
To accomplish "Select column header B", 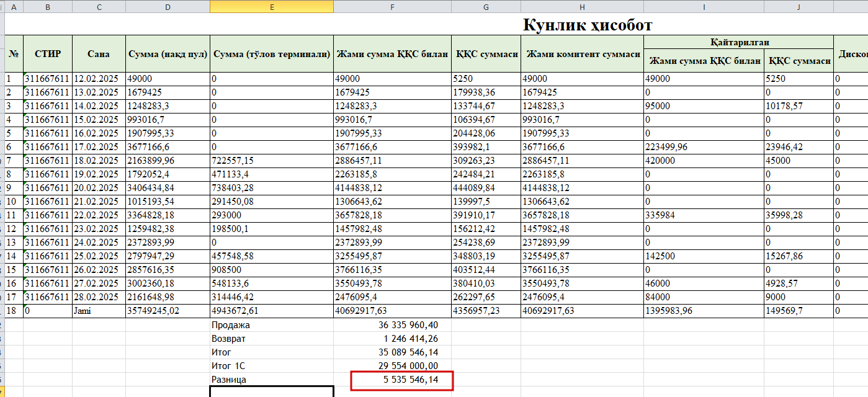I will click(48, 7).
